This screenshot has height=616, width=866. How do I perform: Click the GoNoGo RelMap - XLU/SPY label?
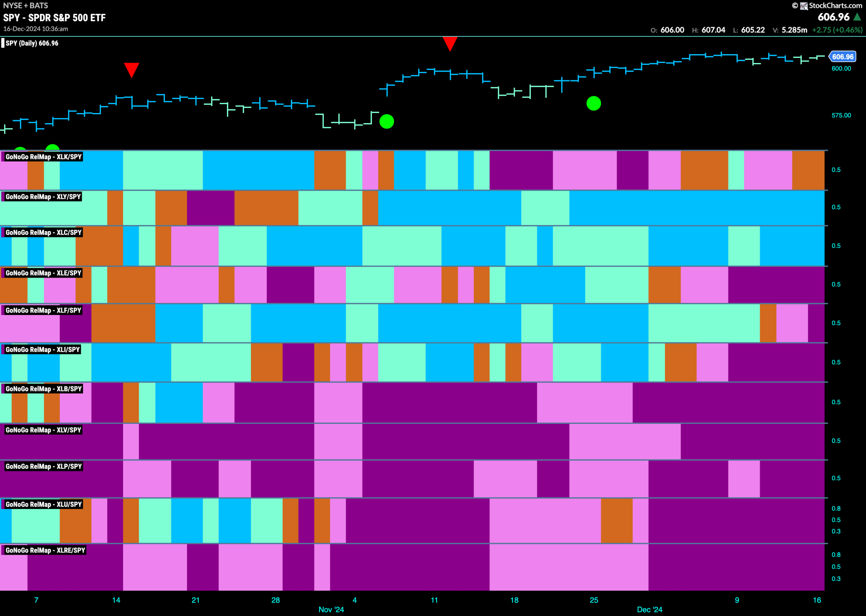click(43, 504)
